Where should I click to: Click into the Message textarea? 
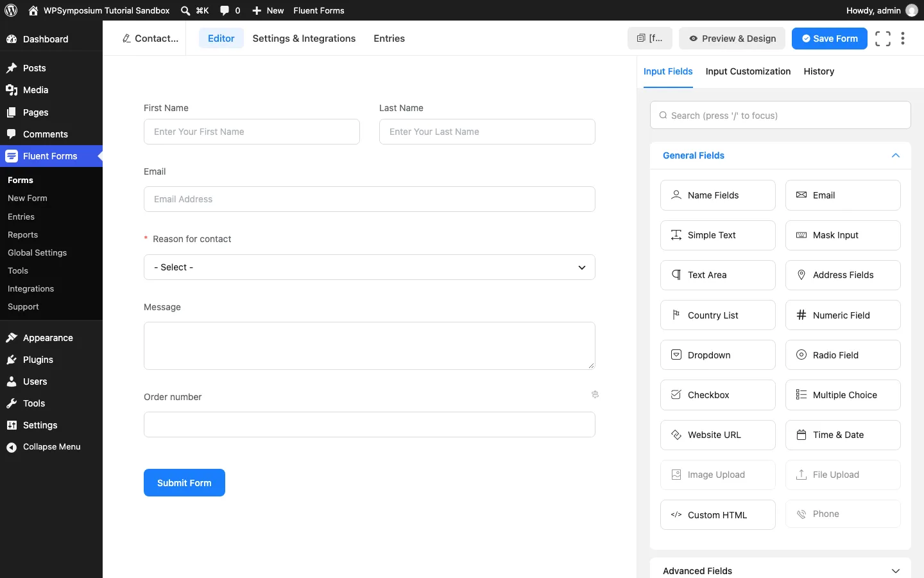coord(369,346)
